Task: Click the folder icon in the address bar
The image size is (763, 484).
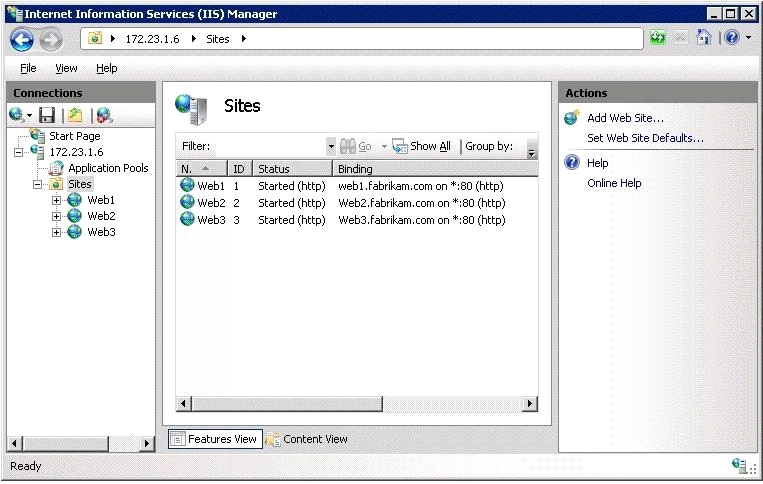Action: 95,38
